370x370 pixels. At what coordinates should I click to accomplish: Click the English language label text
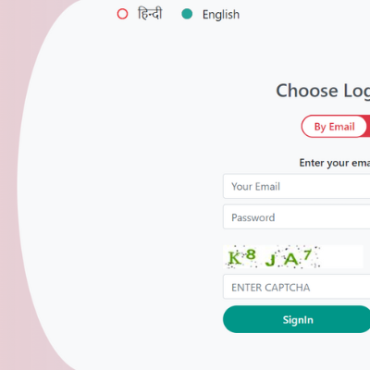tap(221, 15)
